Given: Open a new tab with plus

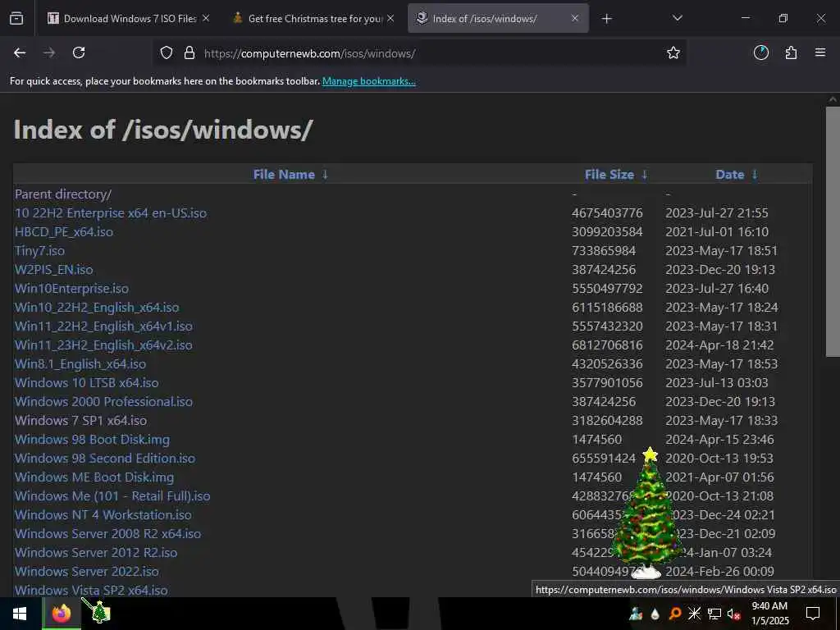Looking at the screenshot, I should (606, 19).
